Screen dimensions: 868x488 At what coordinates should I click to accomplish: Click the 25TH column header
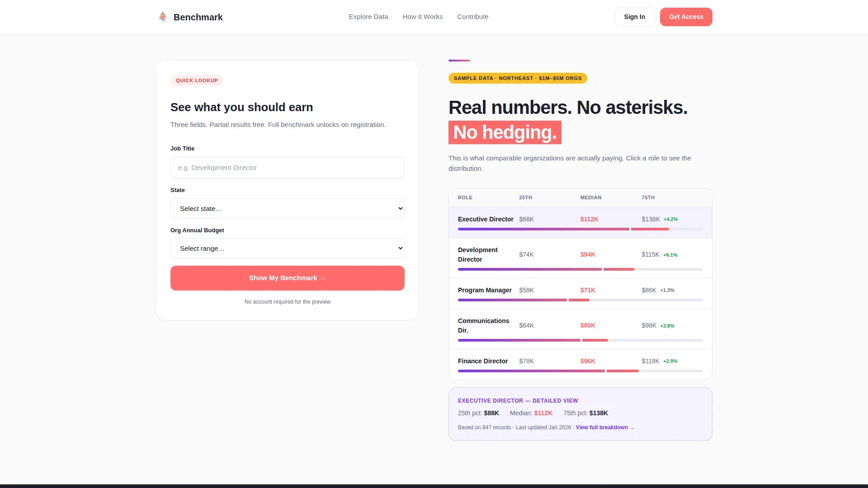[525, 197]
